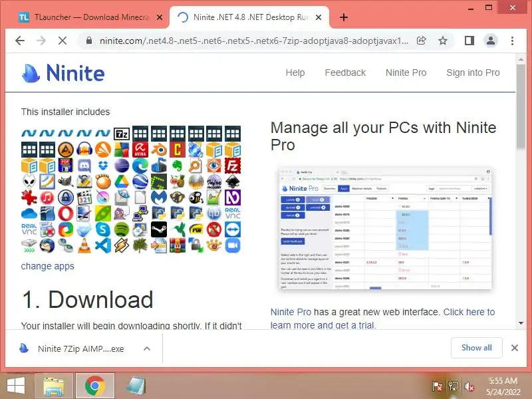532x399 pixels.
Task: Click the iTunes music note icon
Action: point(47,198)
